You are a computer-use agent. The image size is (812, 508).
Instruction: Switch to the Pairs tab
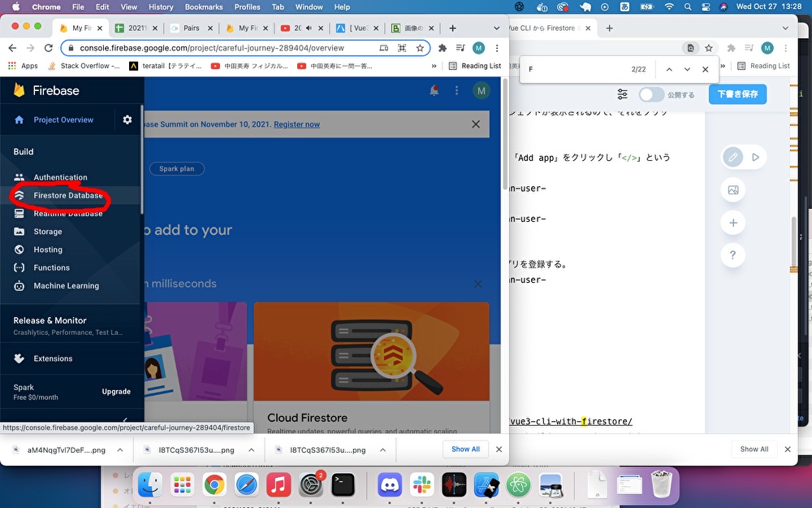point(191,28)
